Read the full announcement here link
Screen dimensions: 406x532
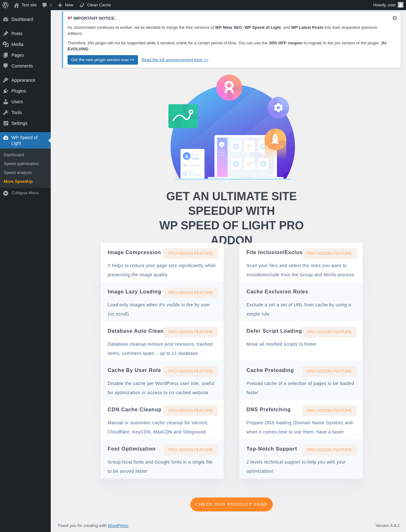175,60
